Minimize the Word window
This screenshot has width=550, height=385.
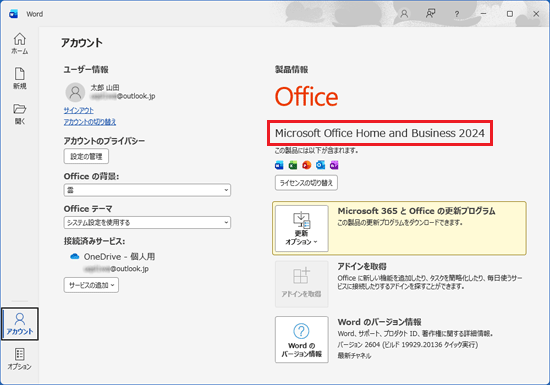[x=483, y=14]
